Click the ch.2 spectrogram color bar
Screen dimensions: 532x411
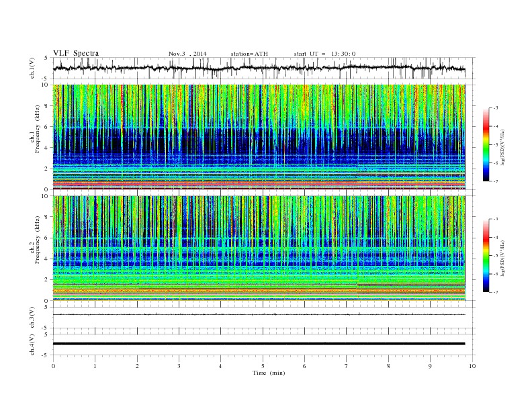tap(486, 255)
